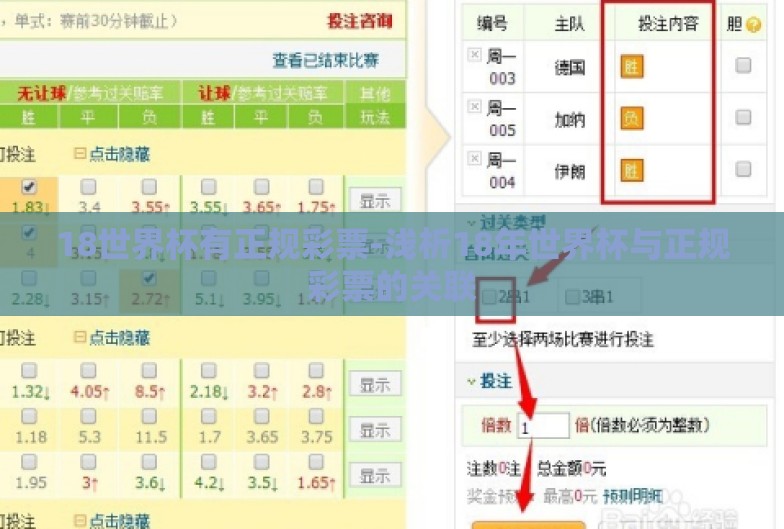Image resolution: width=784 pixels, height=529 pixels.
Task: Select the 3.6↓ odds checkbox
Action: (149, 462)
